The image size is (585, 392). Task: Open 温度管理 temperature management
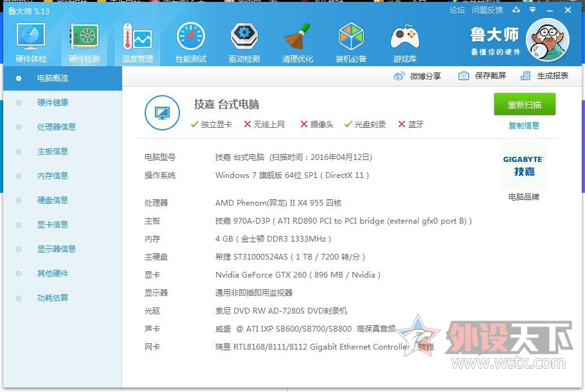pyautogui.click(x=138, y=42)
